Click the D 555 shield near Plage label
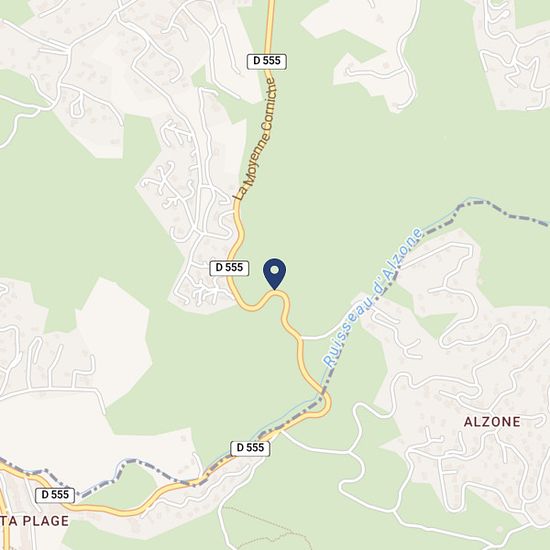The height and width of the screenshot is (550, 550). coord(55,495)
